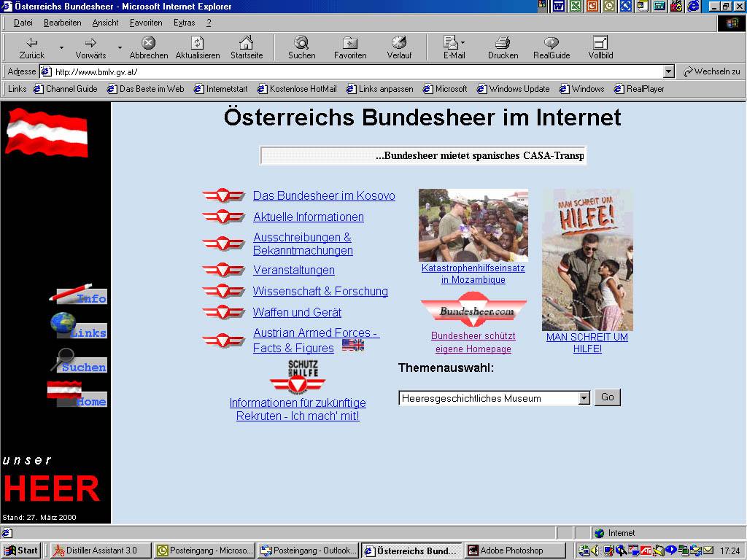
Task: Follow the Das Bundesheer im Kosovo link
Action: pos(324,195)
